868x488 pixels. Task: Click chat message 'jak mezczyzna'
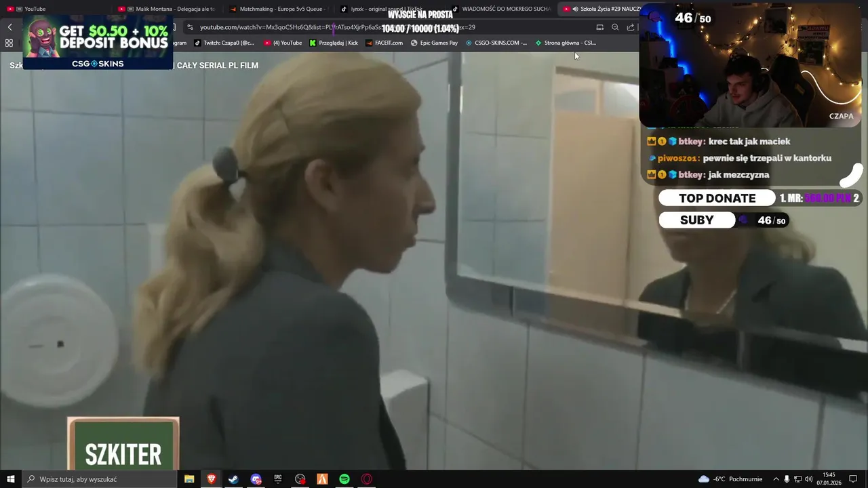coord(738,175)
